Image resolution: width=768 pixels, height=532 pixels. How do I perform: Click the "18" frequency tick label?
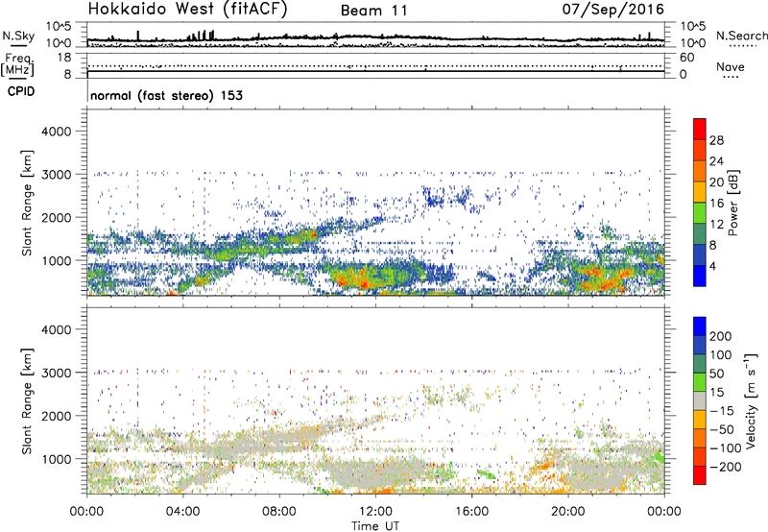(64, 58)
